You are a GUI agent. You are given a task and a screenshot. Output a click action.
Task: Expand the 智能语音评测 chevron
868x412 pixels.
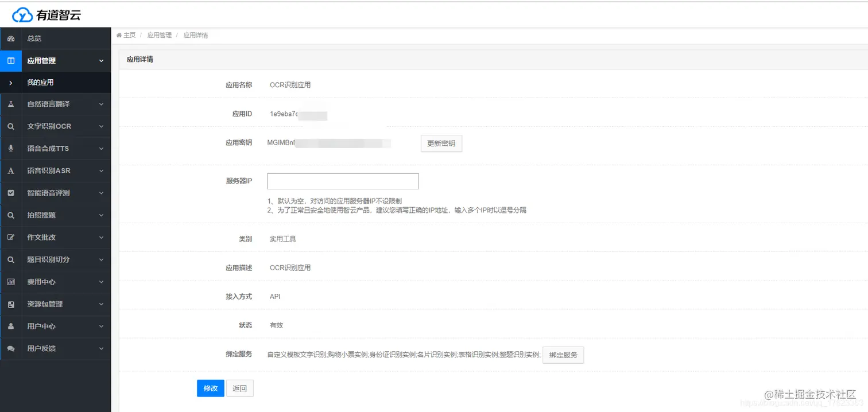tap(101, 193)
